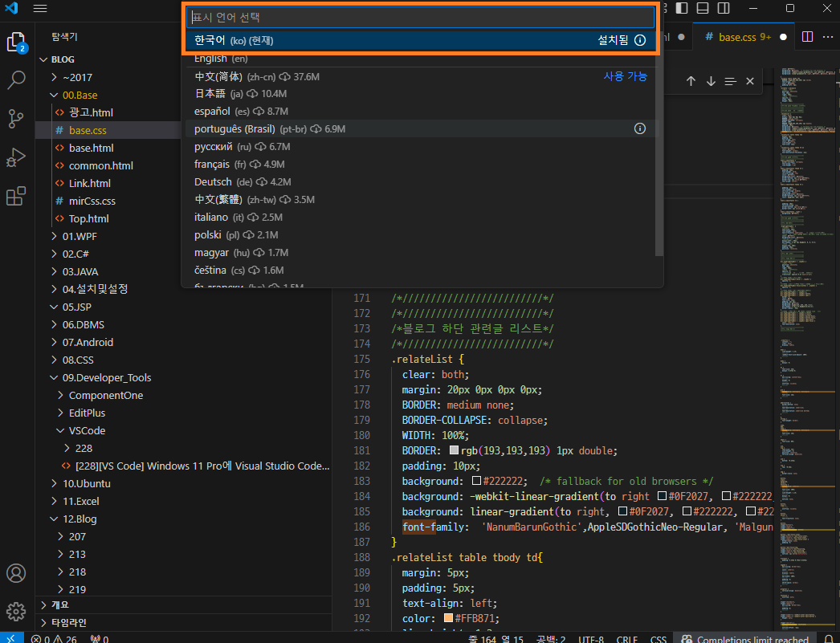Image resolution: width=840 pixels, height=643 pixels.
Task: Open the editor More Actions ellipsis
Action: 828,36
